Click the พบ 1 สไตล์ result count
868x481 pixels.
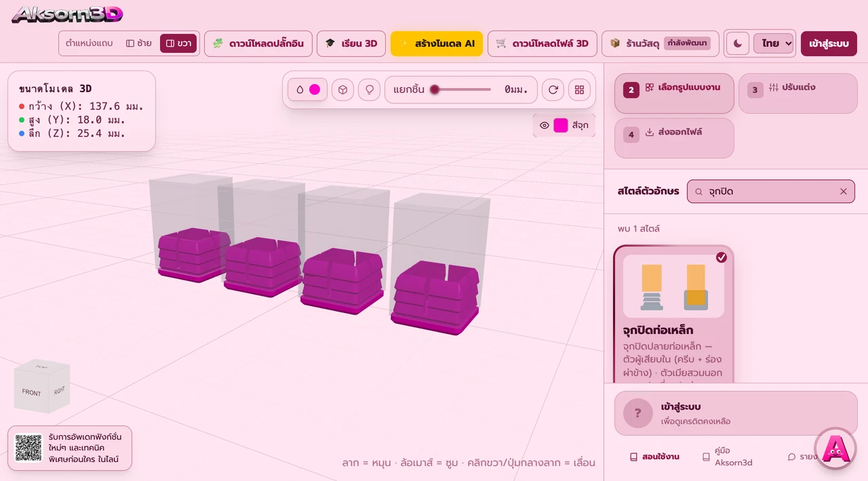tap(639, 229)
